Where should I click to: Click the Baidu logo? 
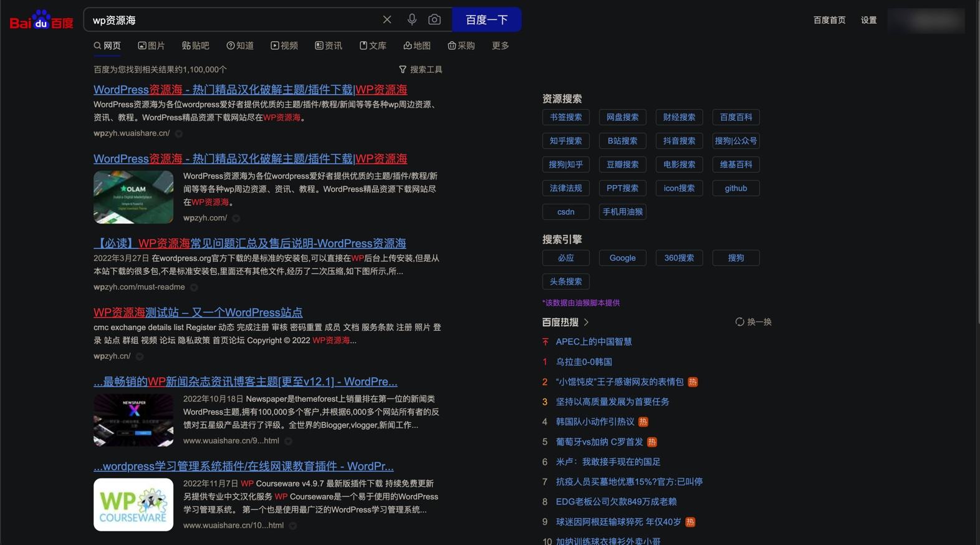pyautogui.click(x=41, y=20)
